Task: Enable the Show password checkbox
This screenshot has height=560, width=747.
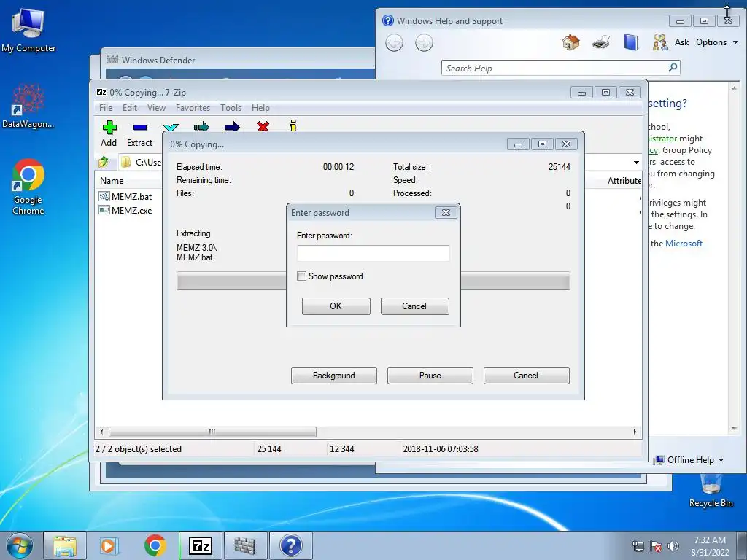Action: coord(301,276)
